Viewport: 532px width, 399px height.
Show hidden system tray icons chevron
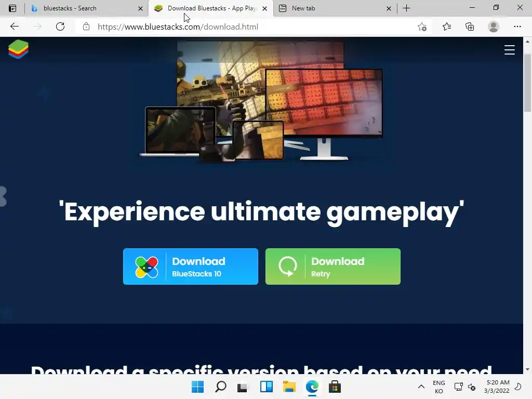pos(421,387)
